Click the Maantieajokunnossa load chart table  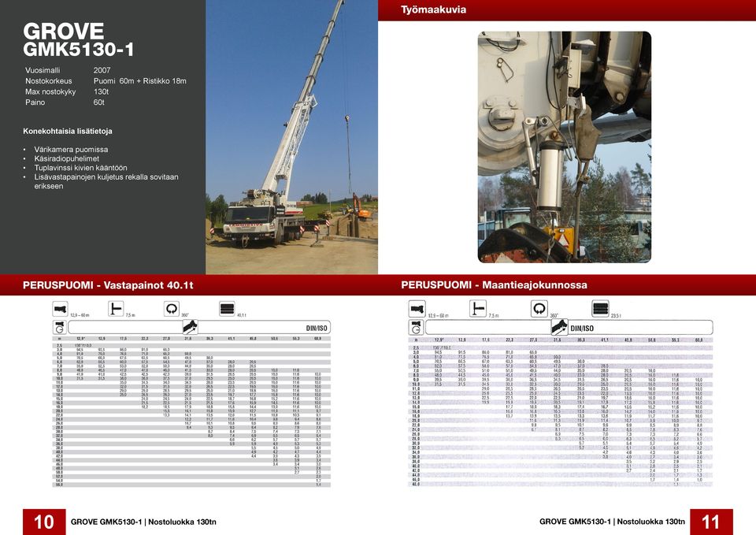pos(560,412)
